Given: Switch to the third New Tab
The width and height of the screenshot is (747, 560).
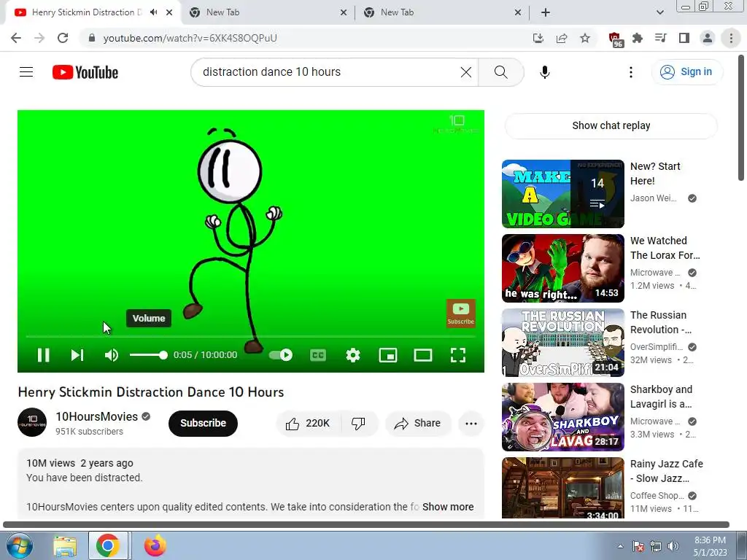Looking at the screenshot, I should click(441, 12).
